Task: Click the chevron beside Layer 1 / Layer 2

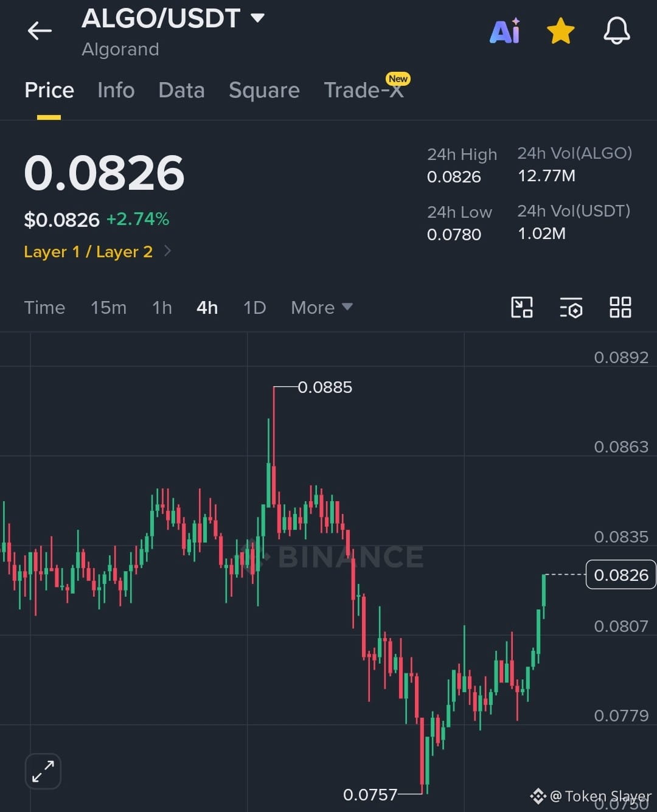Action: tap(168, 251)
